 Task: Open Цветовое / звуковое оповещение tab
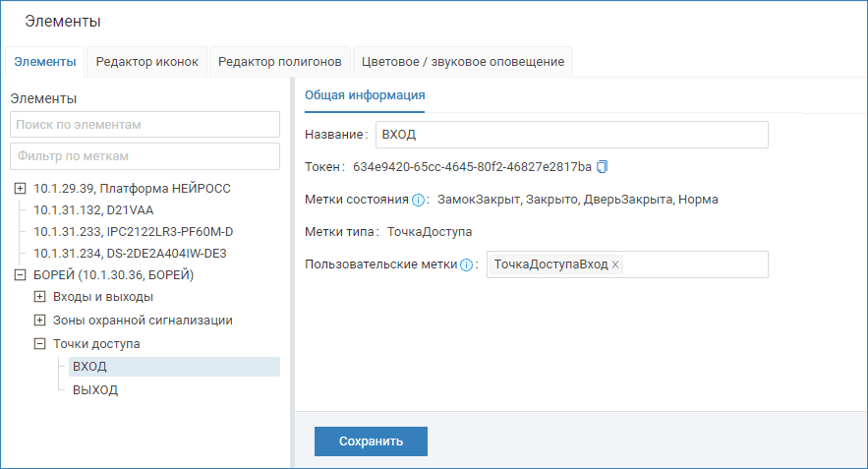tap(462, 62)
